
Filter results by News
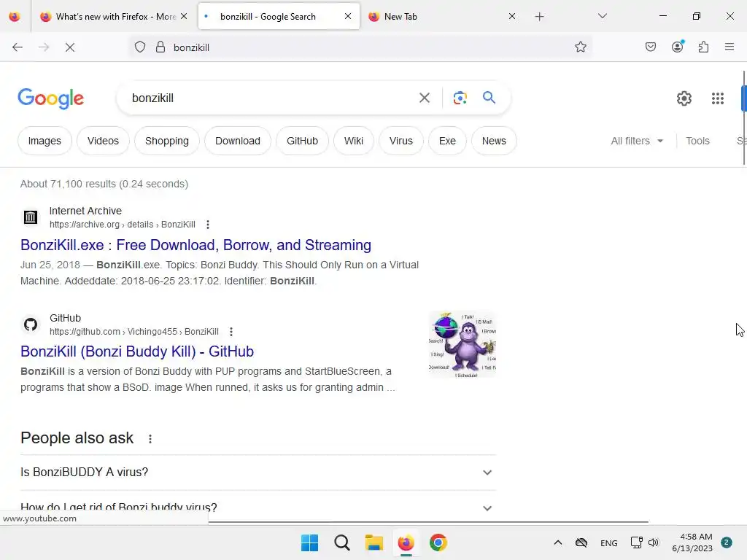494,141
